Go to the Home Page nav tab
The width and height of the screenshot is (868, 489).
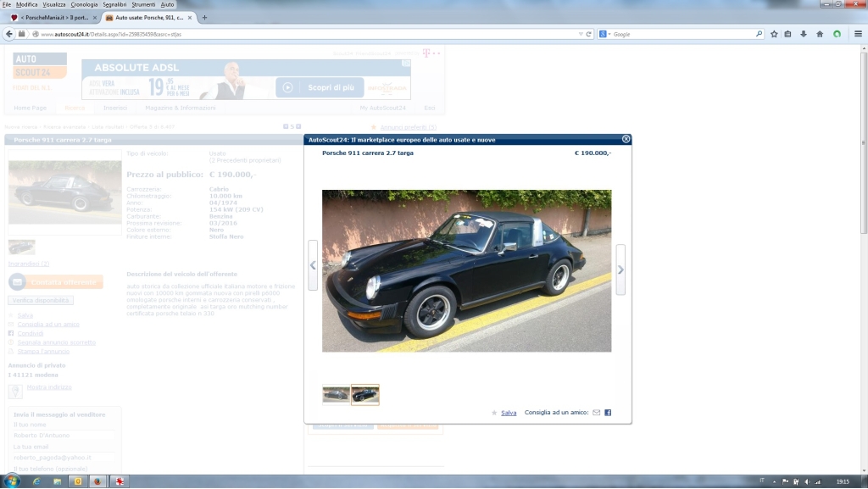31,108
